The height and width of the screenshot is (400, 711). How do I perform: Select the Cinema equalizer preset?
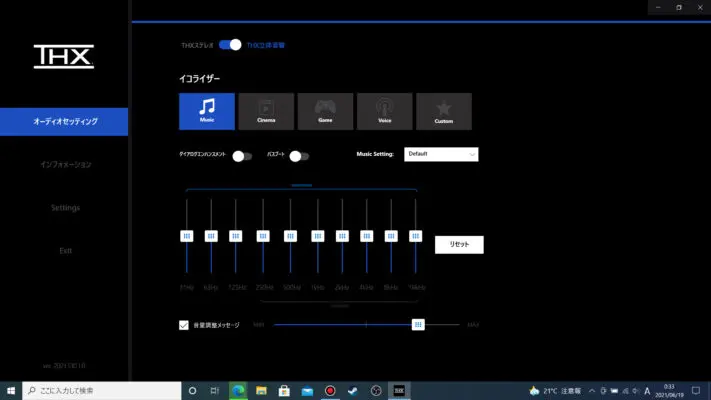(x=266, y=112)
